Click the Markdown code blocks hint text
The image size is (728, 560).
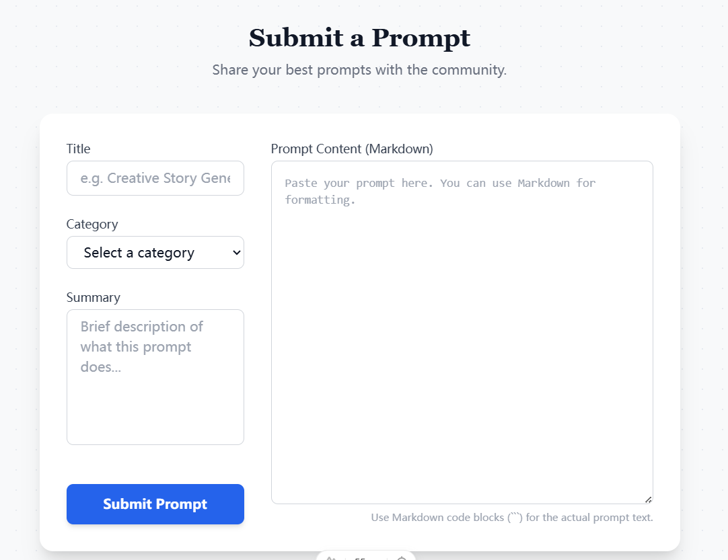pyautogui.click(x=512, y=518)
